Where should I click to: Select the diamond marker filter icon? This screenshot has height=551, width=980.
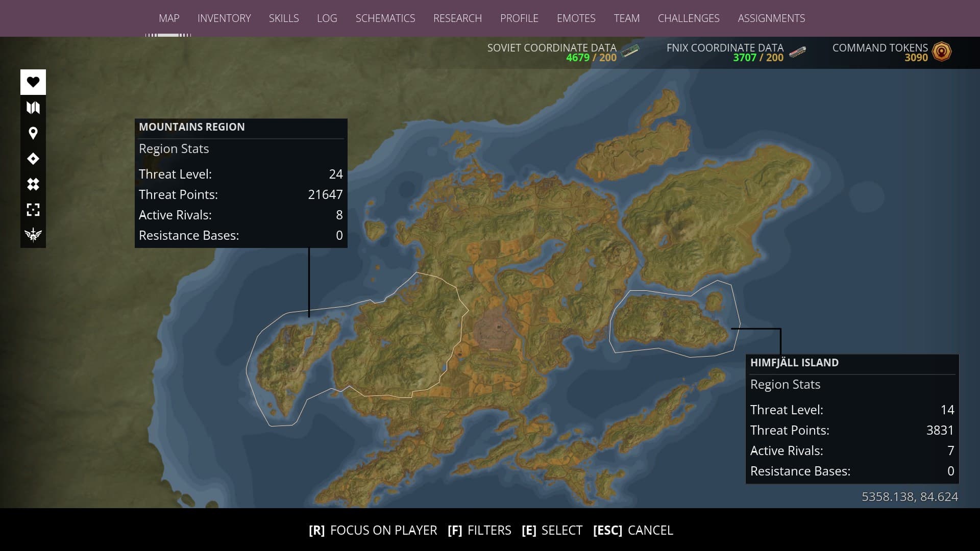coord(33,159)
